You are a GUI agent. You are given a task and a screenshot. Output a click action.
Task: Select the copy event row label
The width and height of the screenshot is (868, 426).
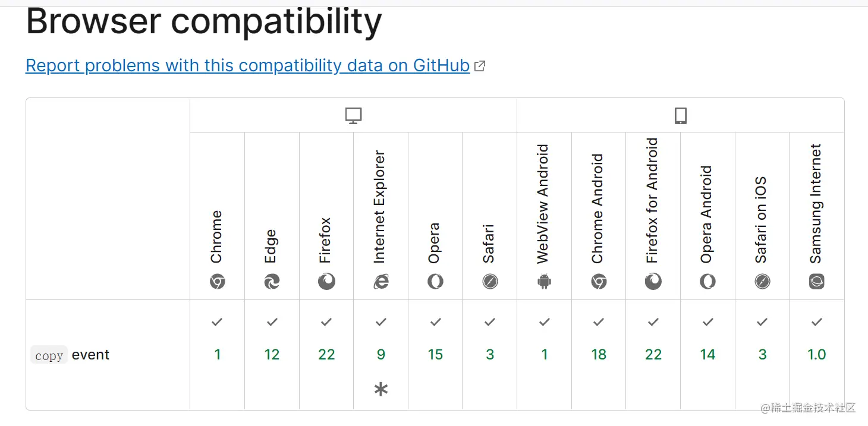click(70, 355)
